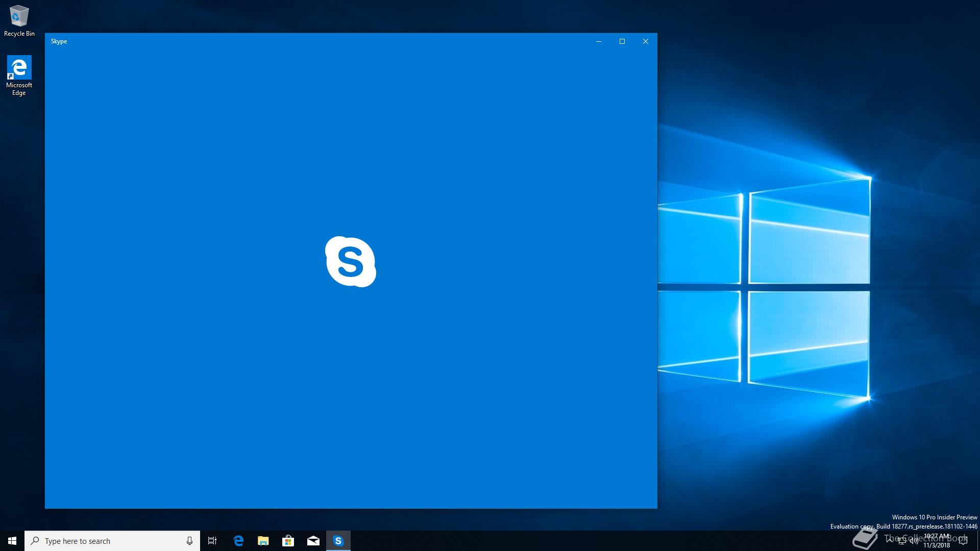Minimize the Skype window
The width and height of the screenshot is (980, 551).
pos(599,41)
